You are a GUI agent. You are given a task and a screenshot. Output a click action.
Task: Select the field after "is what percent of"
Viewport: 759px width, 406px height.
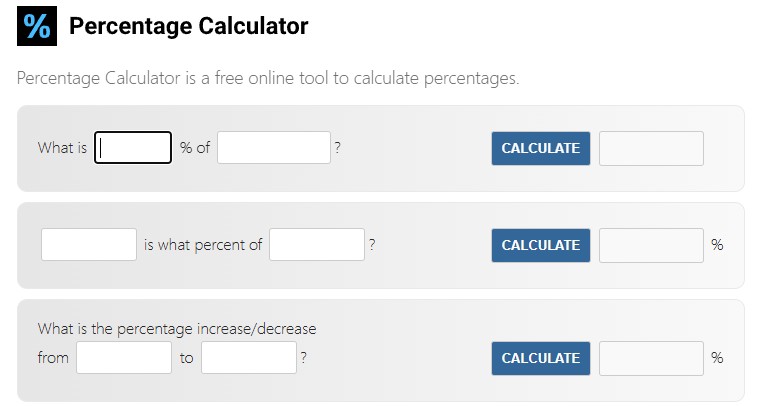[317, 244]
